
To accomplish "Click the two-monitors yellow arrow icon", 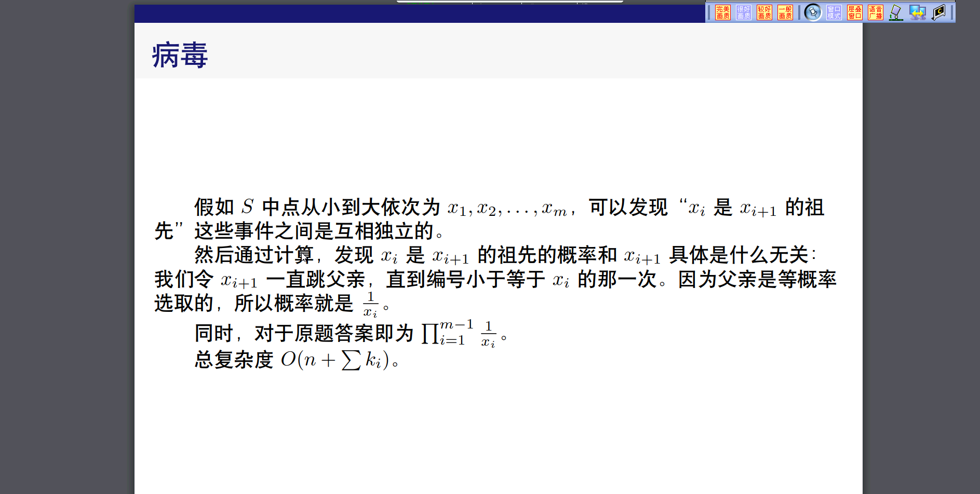I will tap(918, 12).
